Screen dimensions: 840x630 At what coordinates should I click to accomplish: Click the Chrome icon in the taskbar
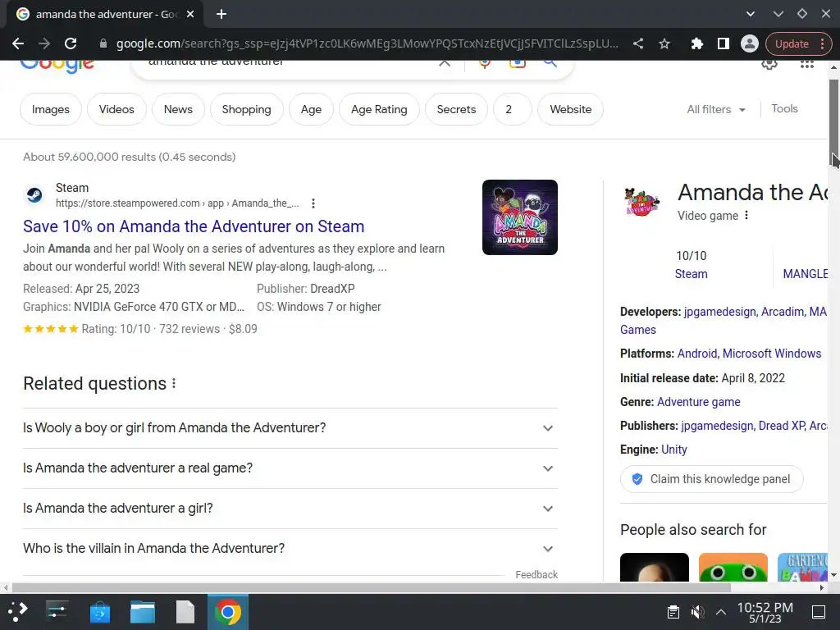(x=228, y=612)
